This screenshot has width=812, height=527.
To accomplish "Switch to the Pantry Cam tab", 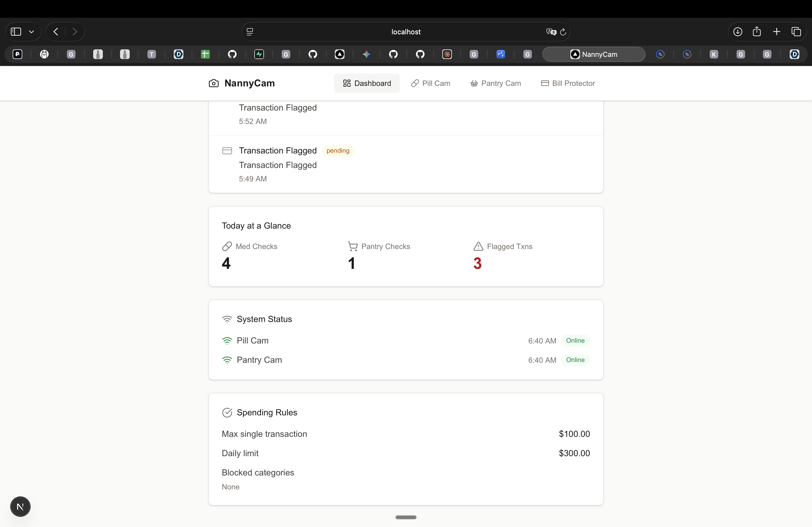I will (x=495, y=83).
